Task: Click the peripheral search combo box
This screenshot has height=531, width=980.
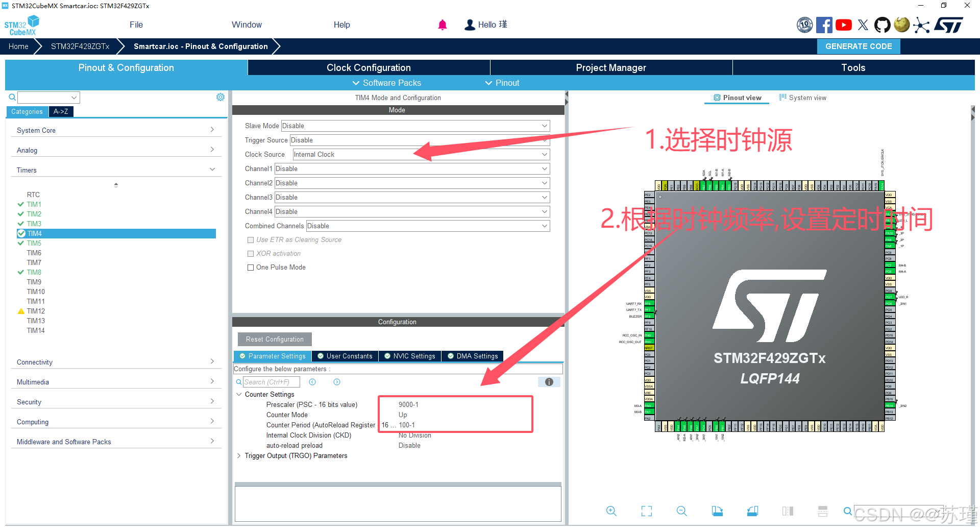Action: pos(48,97)
